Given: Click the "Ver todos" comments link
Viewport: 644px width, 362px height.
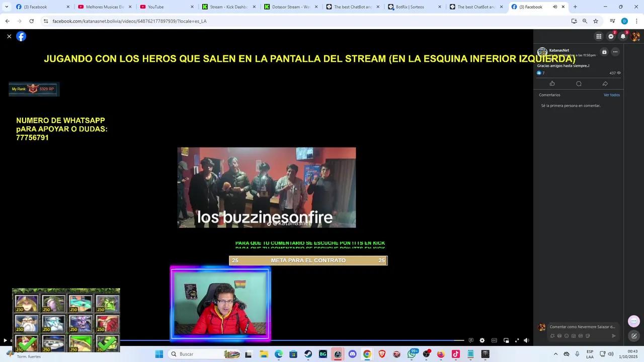Looking at the screenshot, I should pos(611,95).
